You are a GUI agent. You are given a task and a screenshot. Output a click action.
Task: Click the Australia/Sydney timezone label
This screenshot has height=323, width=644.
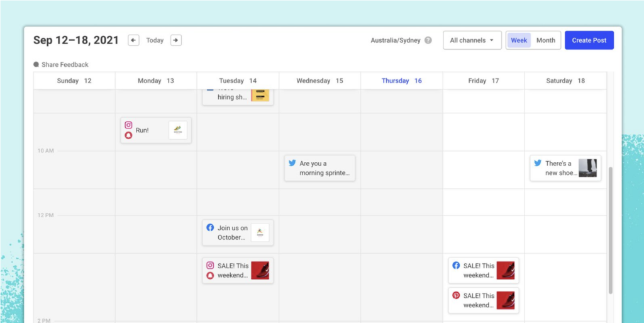tap(396, 40)
